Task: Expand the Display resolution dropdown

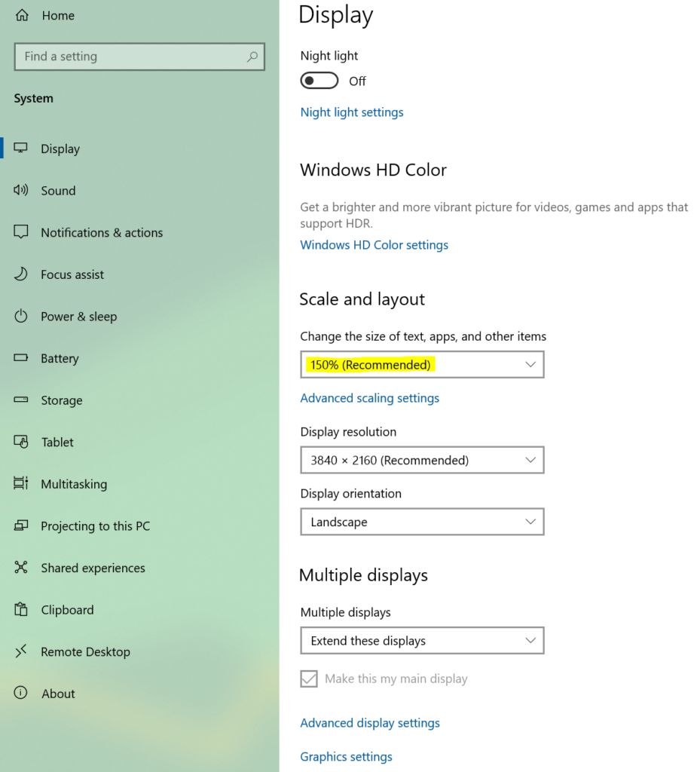Action: coord(422,460)
